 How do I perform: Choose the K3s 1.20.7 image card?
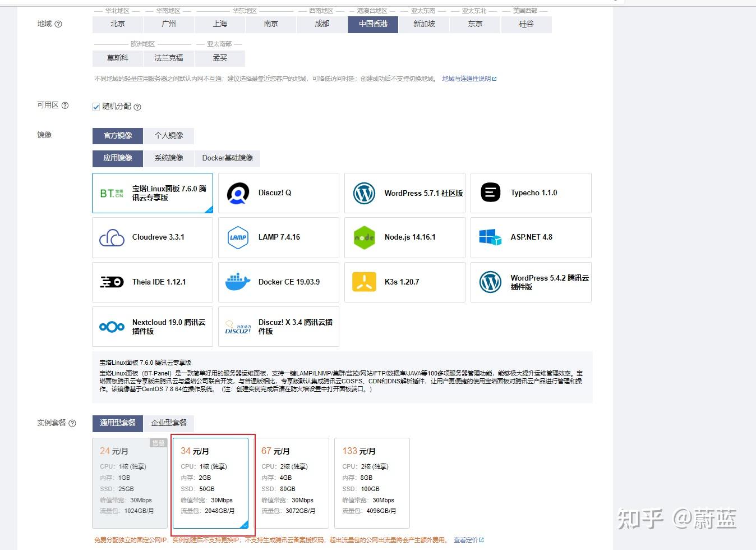point(405,282)
